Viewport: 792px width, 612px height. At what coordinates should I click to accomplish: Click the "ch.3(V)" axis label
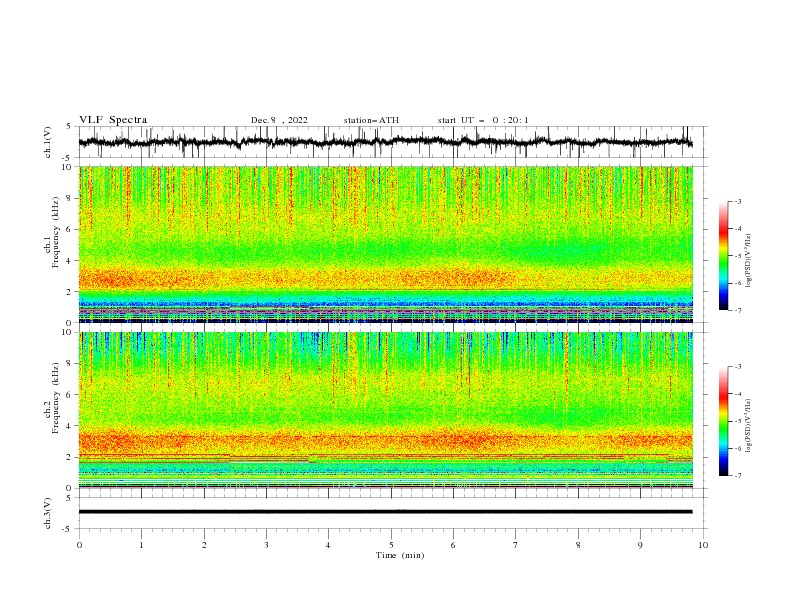tap(48, 513)
